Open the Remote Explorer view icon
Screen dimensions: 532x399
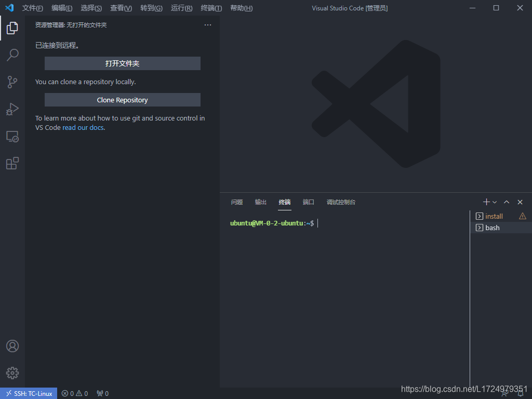coord(12,137)
